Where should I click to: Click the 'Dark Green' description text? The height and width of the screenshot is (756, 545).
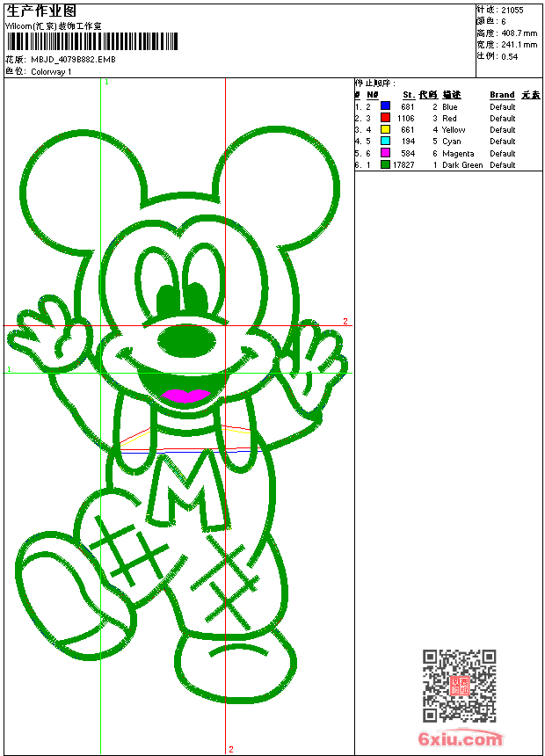(x=462, y=165)
